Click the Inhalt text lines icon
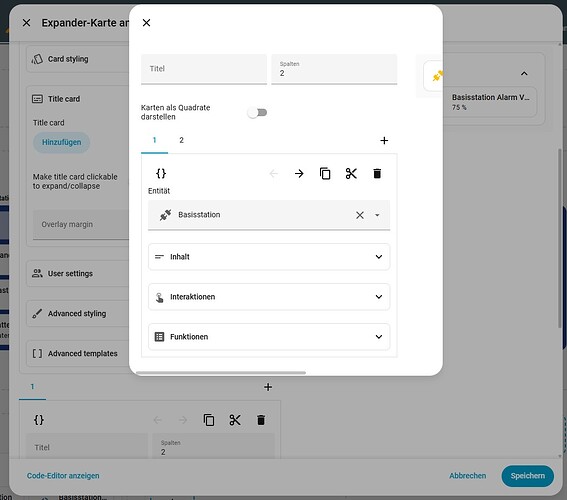 [x=159, y=257]
